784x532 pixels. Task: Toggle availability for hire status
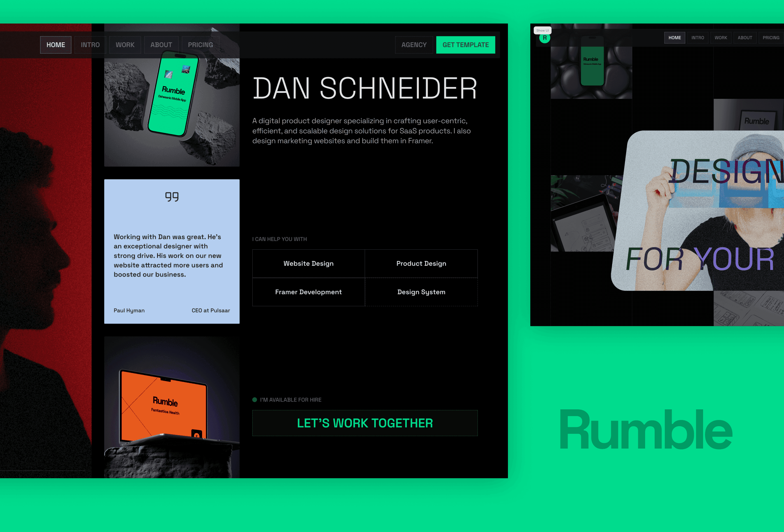click(x=255, y=400)
